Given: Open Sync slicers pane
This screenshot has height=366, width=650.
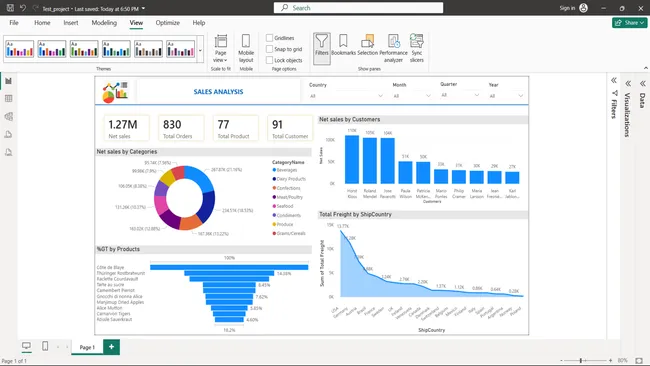Looking at the screenshot, I should pos(417,48).
